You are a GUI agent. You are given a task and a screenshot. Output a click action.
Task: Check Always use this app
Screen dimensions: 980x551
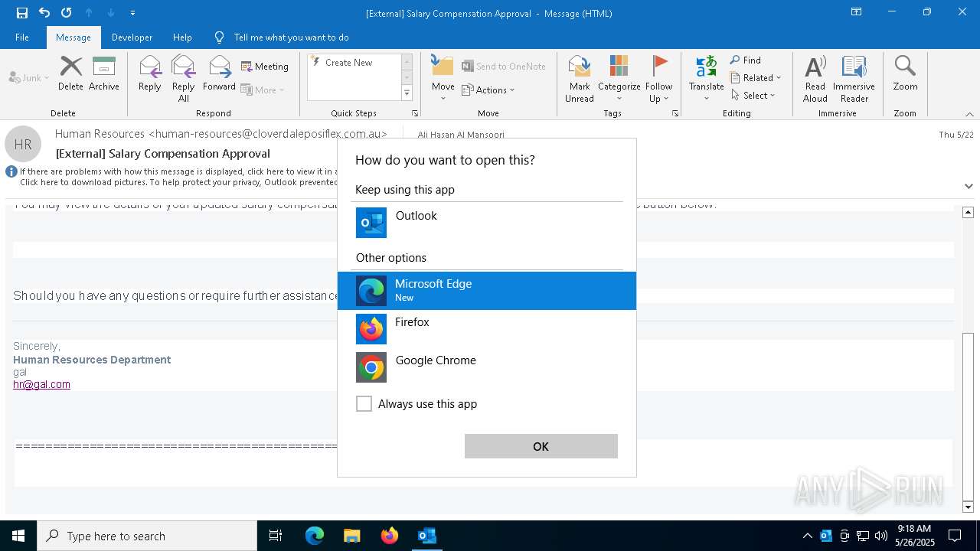[364, 404]
